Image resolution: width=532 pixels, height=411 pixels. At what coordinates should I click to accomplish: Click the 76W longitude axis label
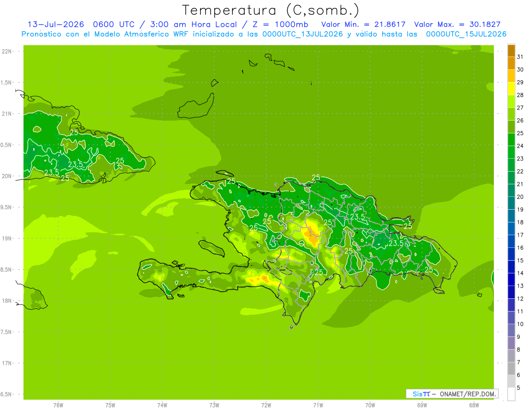click(x=58, y=405)
